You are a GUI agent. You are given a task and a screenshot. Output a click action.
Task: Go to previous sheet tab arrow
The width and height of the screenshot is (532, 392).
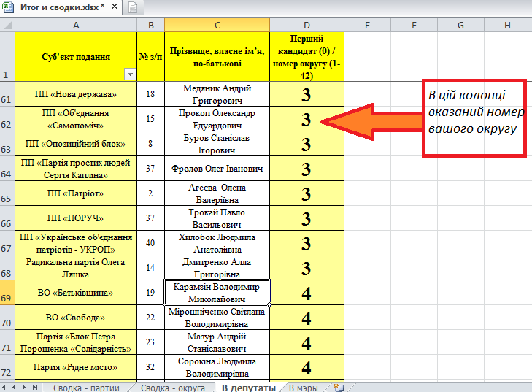pos(14,387)
